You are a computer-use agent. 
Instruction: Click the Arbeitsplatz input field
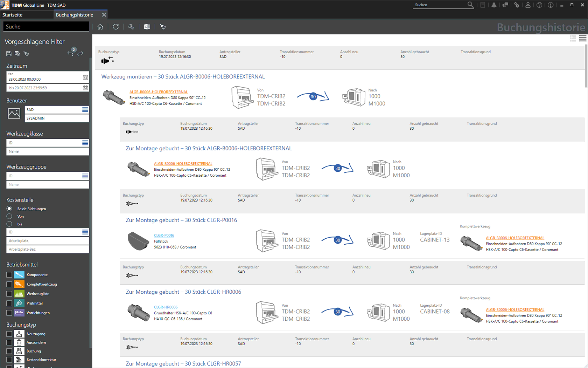click(x=48, y=241)
